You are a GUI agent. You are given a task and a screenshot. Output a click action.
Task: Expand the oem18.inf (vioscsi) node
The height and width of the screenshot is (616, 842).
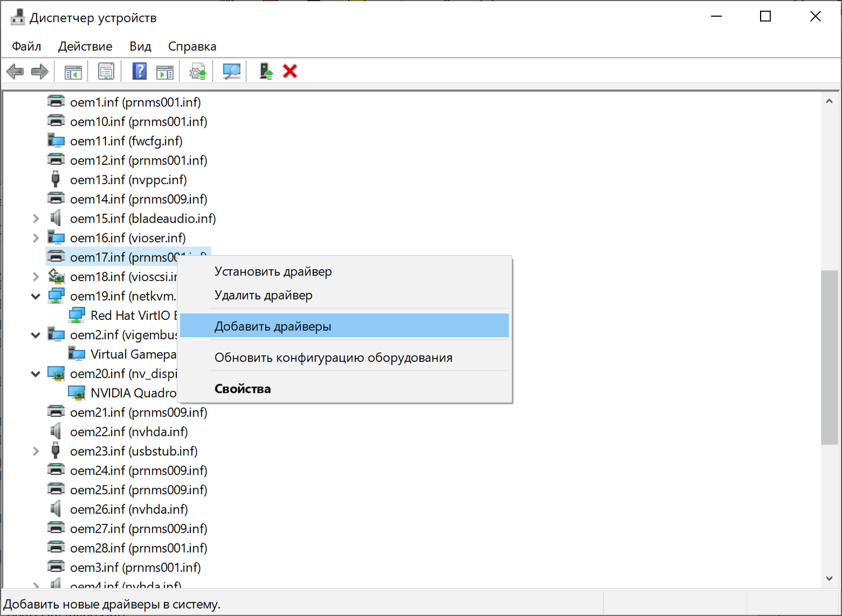(x=36, y=277)
